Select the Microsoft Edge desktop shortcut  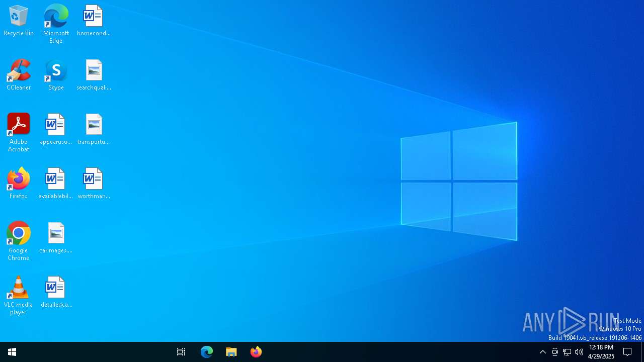coord(56,24)
